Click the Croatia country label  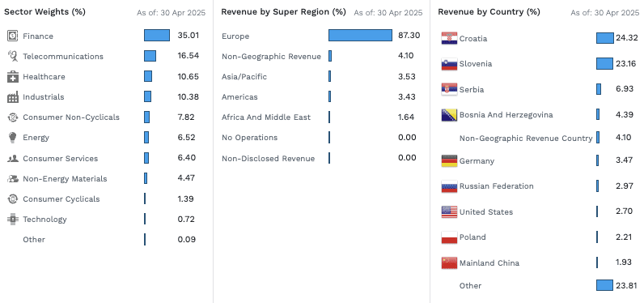[473, 39]
